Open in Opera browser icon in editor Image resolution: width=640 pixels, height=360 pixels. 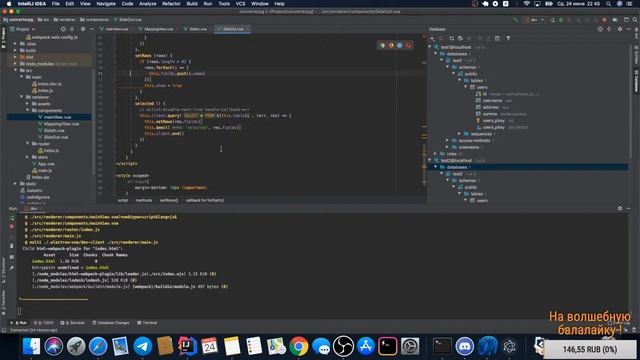click(x=408, y=45)
